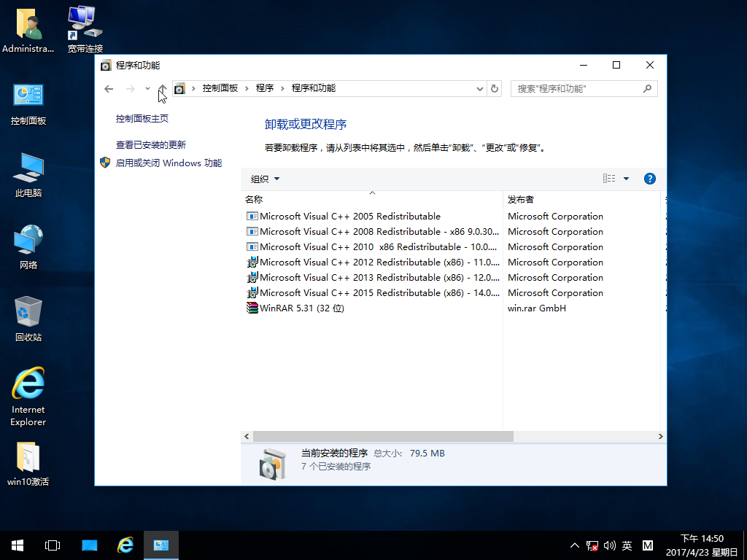Open 控制面板主页 link
This screenshot has height=560, width=747.
coord(142,119)
